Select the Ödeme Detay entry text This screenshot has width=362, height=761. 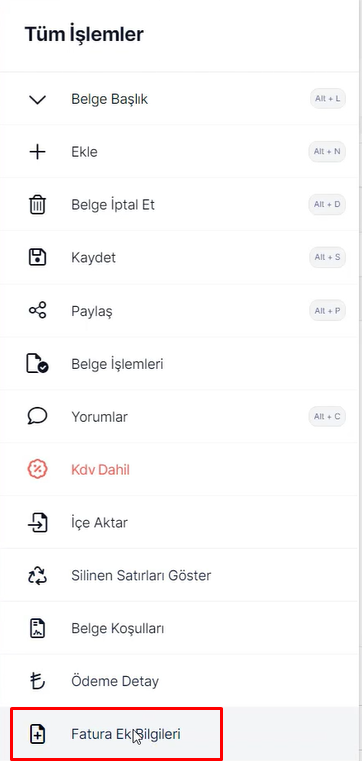(x=115, y=681)
